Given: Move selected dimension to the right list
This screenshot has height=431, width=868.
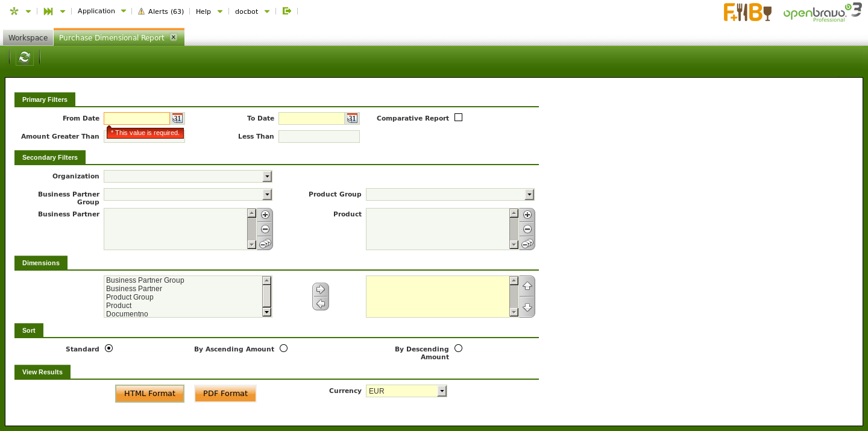Looking at the screenshot, I should [x=321, y=289].
